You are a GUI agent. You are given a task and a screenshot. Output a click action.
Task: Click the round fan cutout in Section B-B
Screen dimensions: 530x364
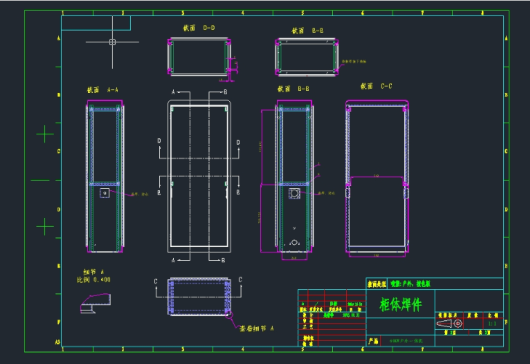(x=294, y=193)
